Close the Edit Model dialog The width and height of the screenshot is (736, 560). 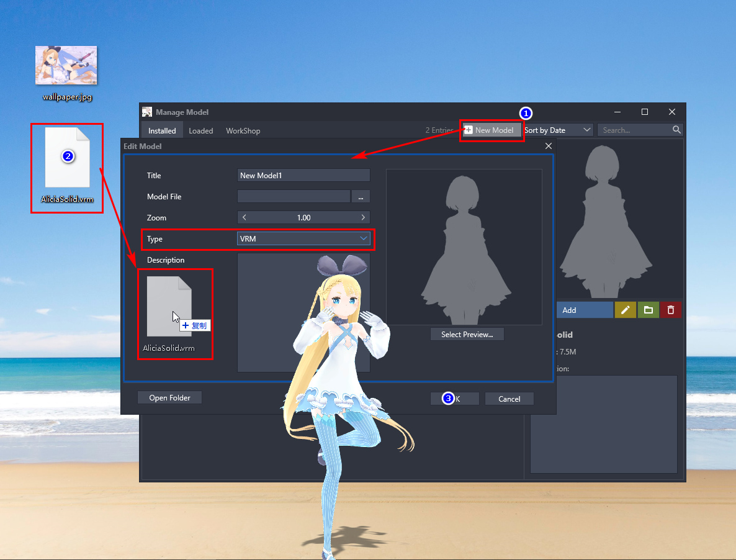coord(548,146)
